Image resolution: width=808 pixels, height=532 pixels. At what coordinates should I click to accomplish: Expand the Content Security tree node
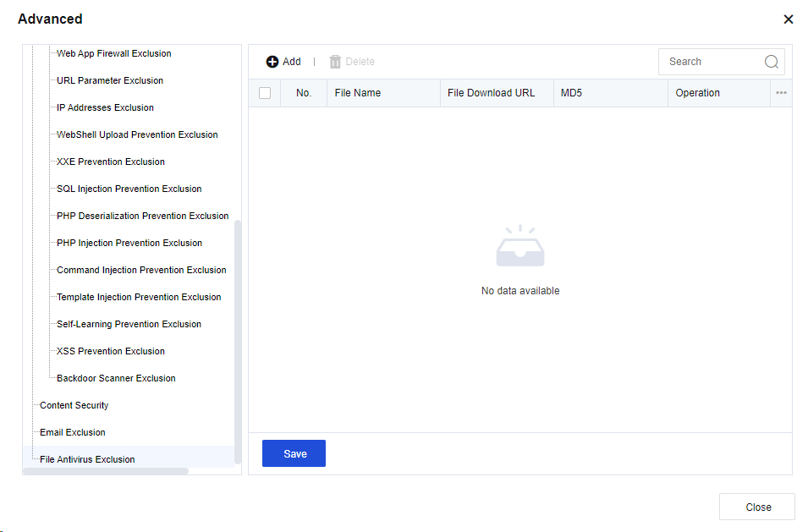[x=74, y=405]
